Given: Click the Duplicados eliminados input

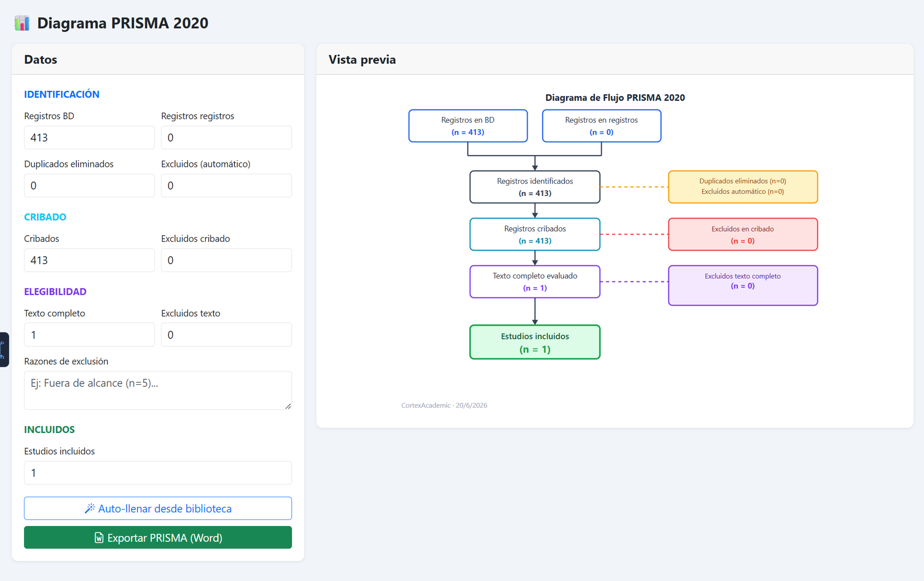Looking at the screenshot, I should pos(89,185).
